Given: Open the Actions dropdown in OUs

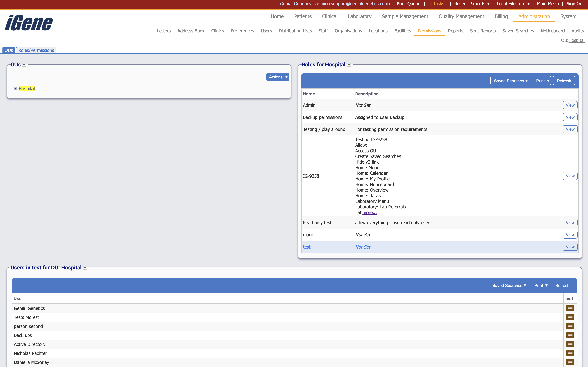Looking at the screenshot, I should click(278, 77).
